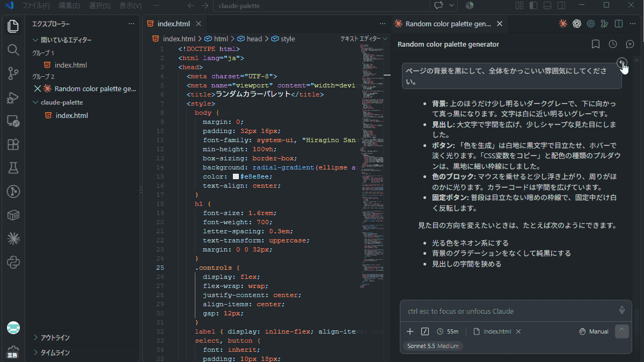
Task: Open the Claude starburst view in activity bar
Action: coord(13,239)
